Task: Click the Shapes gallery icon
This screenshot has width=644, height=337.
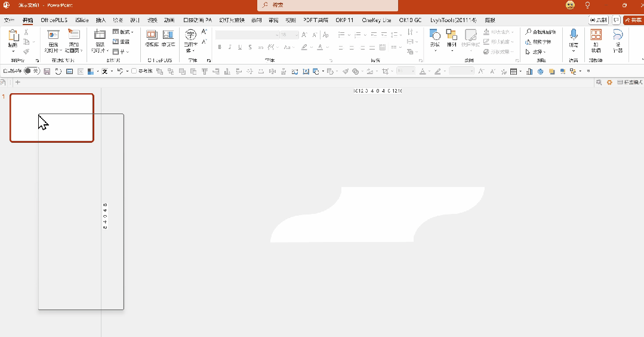Action: pyautogui.click(x=435, y=35)
